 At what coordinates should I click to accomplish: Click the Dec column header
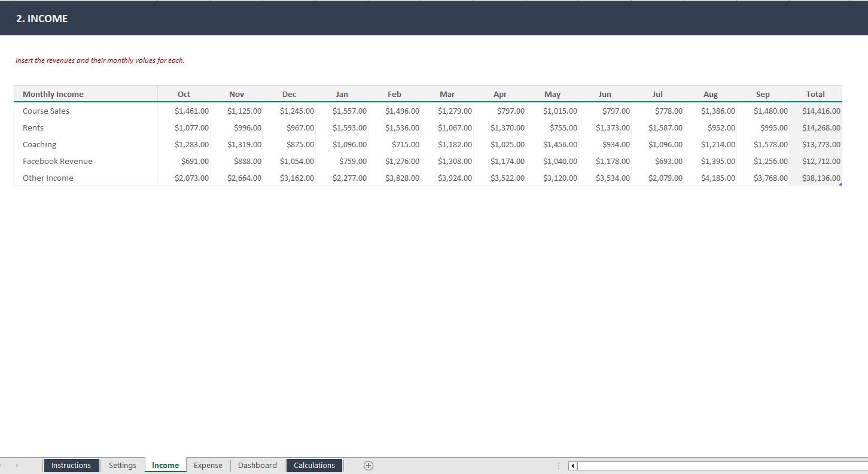pos(290,94)
